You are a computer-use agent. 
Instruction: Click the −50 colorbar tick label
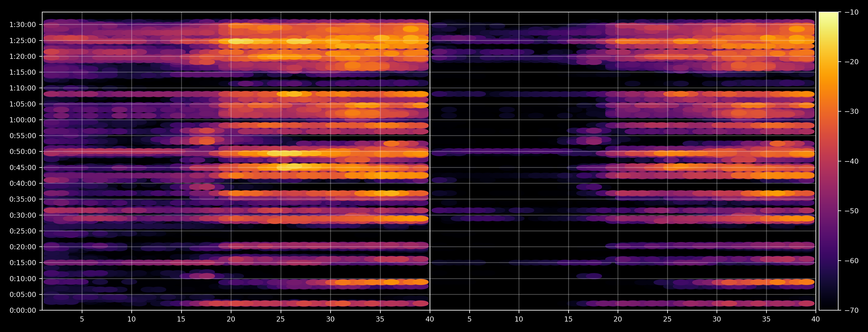tap(852, 211)
